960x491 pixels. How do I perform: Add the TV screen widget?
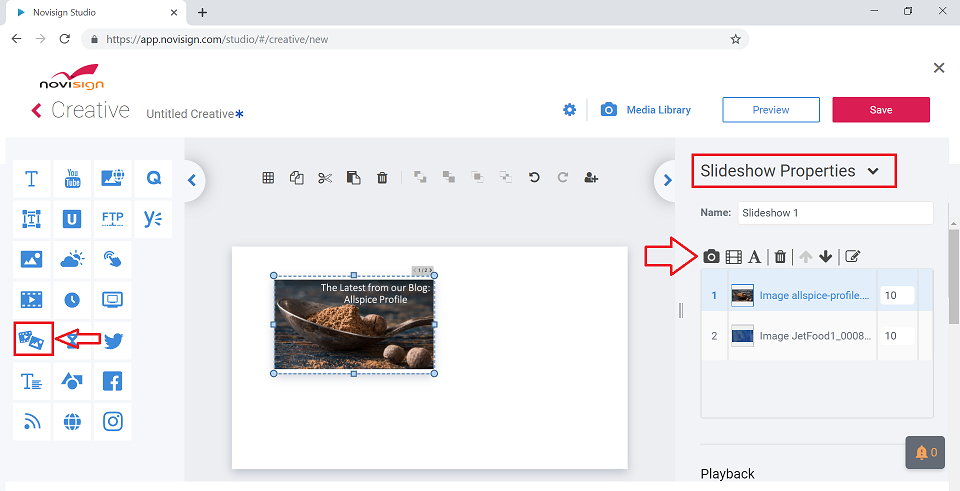(x=113, y=300)
